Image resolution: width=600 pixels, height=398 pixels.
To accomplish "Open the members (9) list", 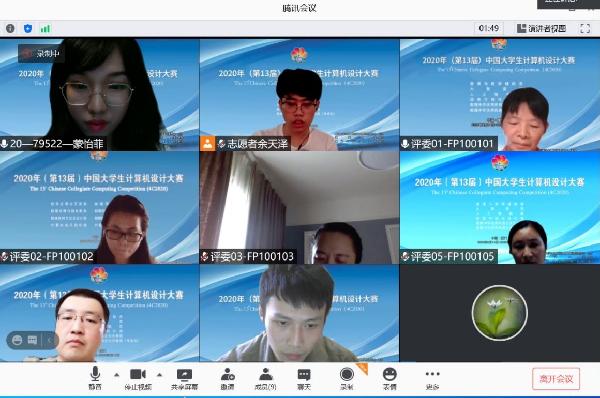I will (x=266, y=379).
